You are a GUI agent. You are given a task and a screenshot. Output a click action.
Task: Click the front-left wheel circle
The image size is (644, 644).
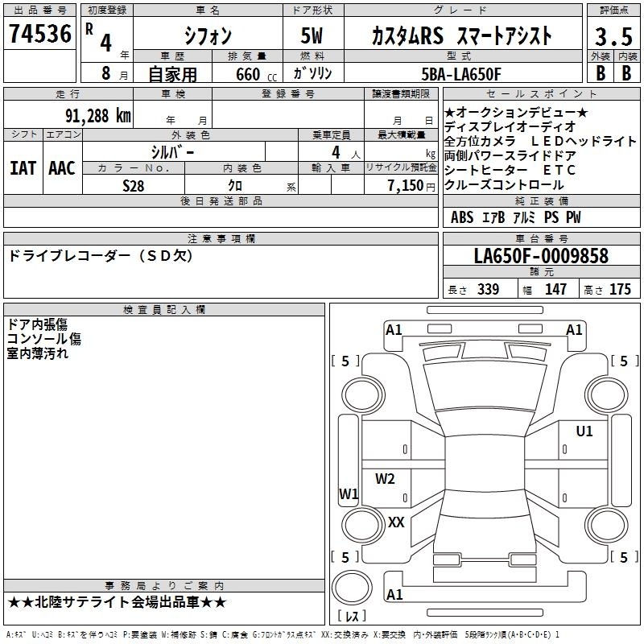(363, 395)
